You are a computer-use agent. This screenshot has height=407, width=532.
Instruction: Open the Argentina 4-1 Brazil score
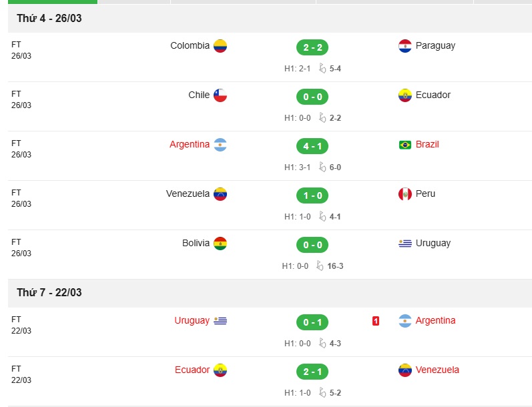(x=312, y=146)
